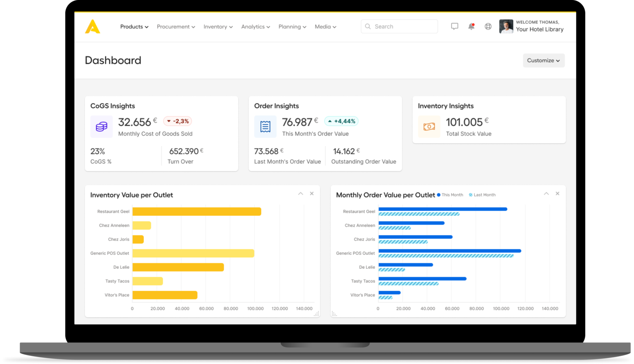Image resolution: width=634 pixels, height=364 pixels.
Task: Click the receipt icon in Order Insights
Action: 265,127
